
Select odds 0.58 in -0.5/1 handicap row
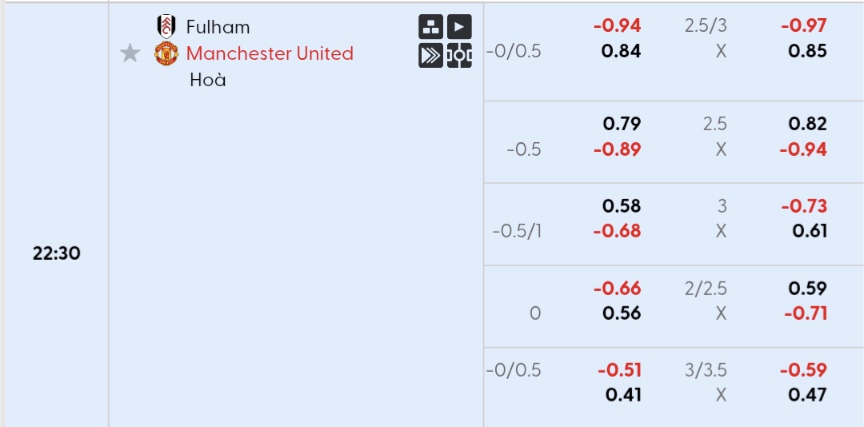coord(622,206)
